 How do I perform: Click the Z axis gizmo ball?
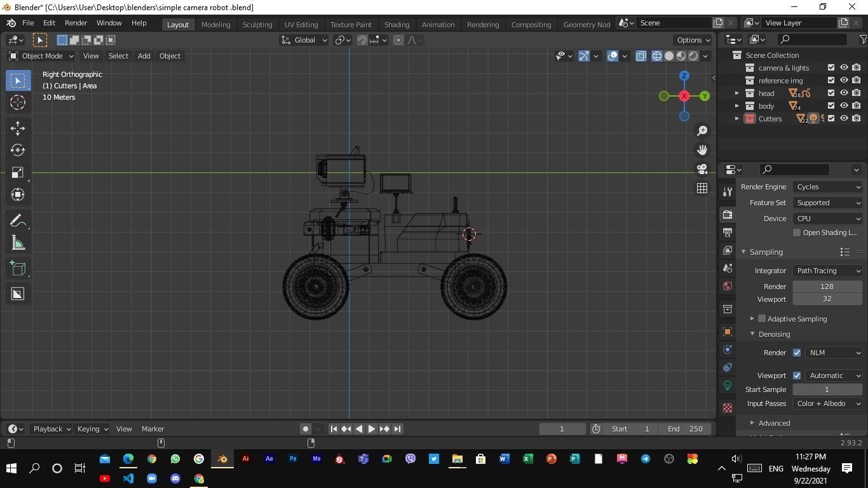(x=684, y=76)
